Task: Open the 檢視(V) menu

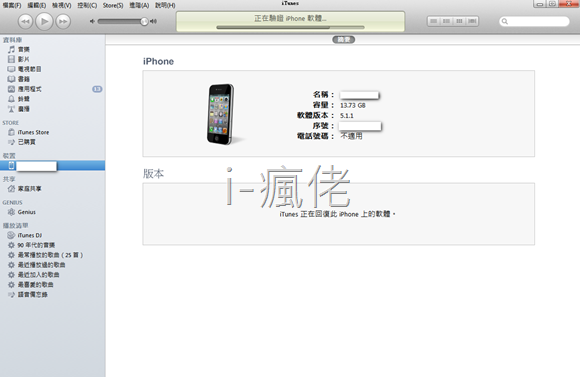Action: 61,5
